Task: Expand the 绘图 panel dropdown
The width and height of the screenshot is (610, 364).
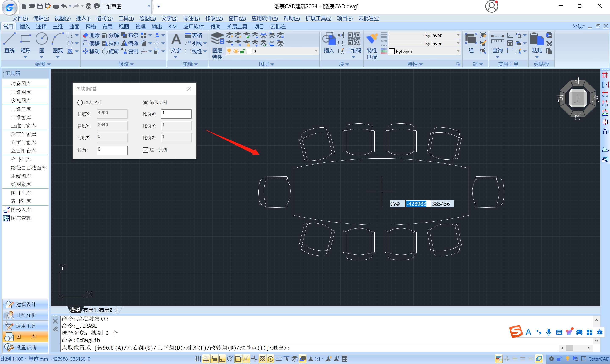Action: click(x=43, y=64)
